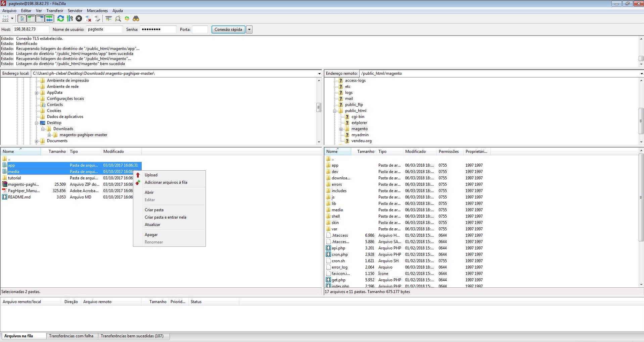The image size is (644, 342).
Task: Select the tutorial folder in local list
Action: (71, 178)
